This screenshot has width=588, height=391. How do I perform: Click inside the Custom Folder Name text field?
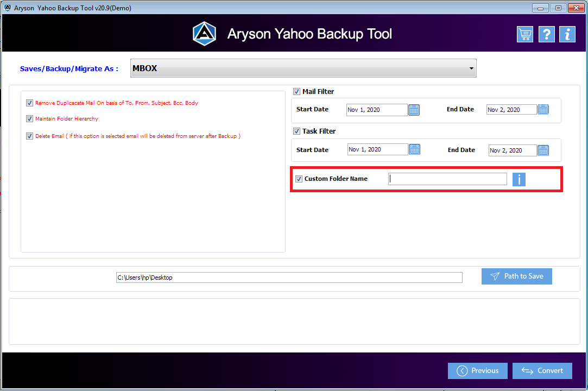tap(447, 179)
